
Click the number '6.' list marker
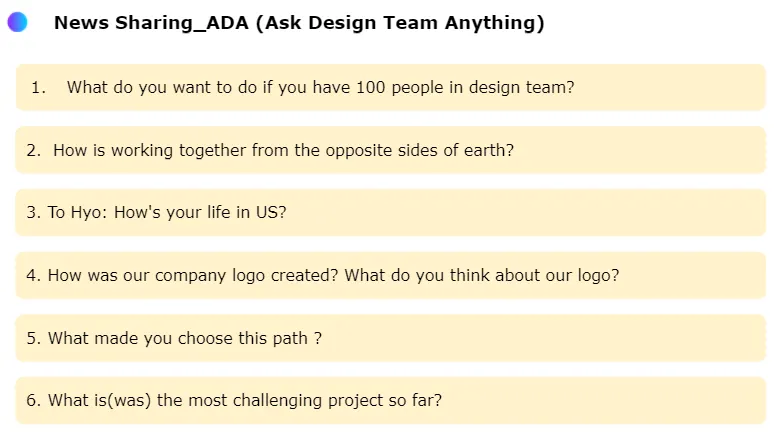pyautogui.click(x=33, y=401)
